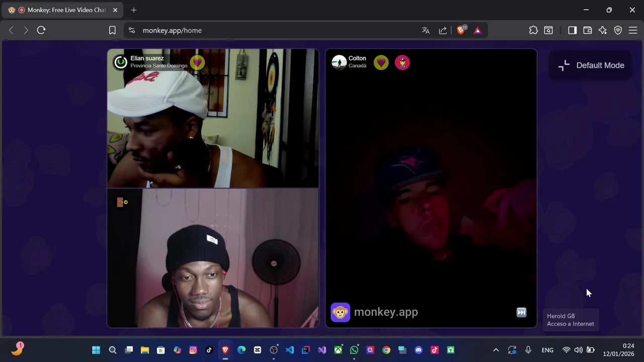The width and height of the screenshot is (644, 362).
Task: Click the Elian suarez name label
Action: pos(147,58)
